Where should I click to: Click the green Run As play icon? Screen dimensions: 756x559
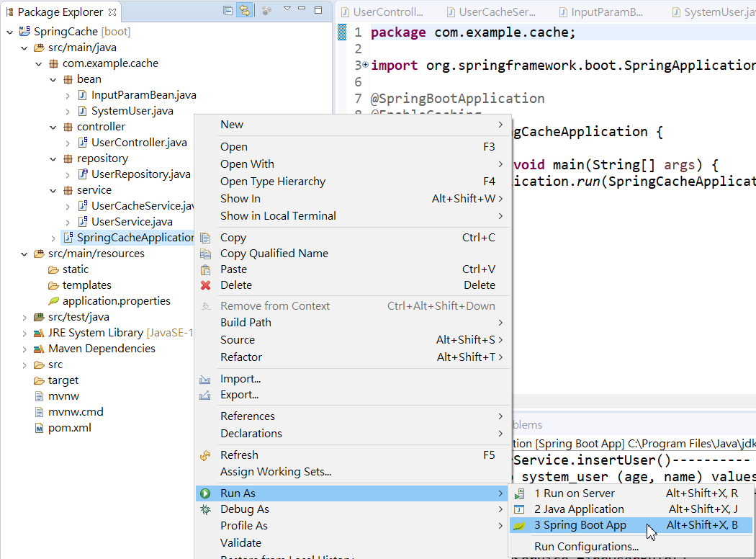coord(205,493)
